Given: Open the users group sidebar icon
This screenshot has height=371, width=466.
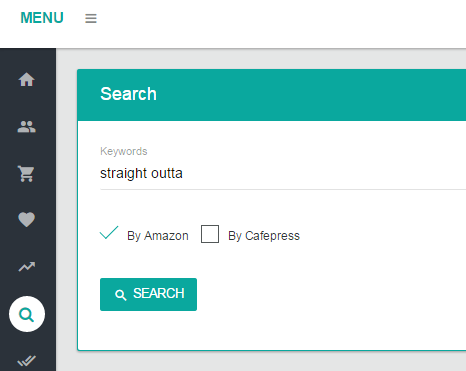Looking at the screenshot, I should coord(27,127).
